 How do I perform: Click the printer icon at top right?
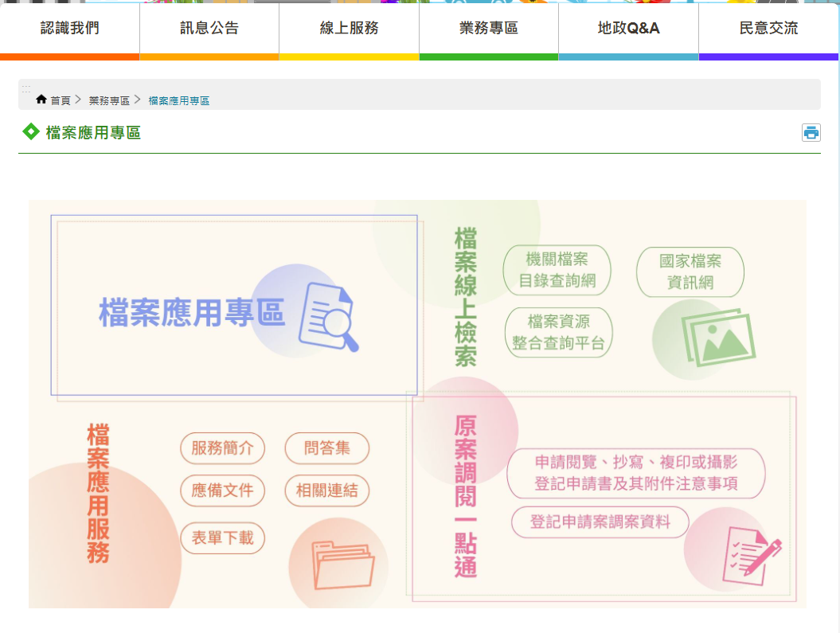point(811,132)
